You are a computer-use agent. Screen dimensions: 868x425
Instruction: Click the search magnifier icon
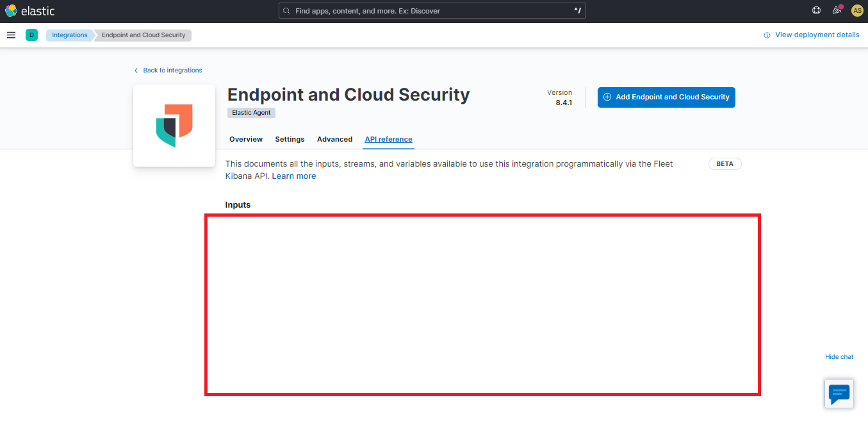(x=286, y=10)
